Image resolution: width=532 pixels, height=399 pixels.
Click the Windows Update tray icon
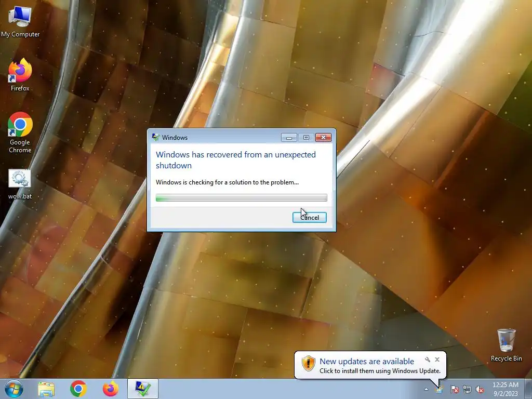[440, 390]
